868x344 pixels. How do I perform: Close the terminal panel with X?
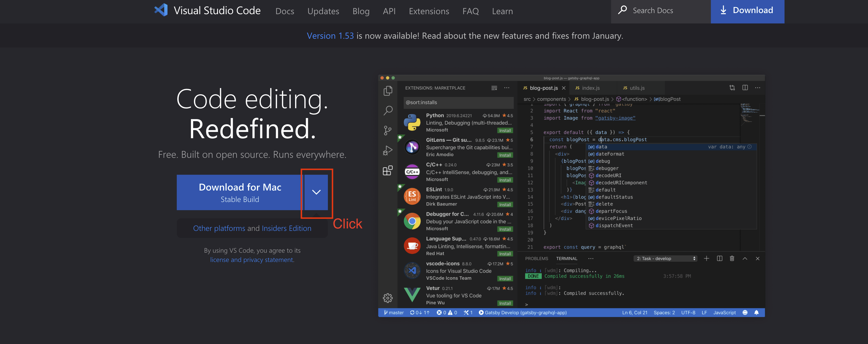(758, 258)
